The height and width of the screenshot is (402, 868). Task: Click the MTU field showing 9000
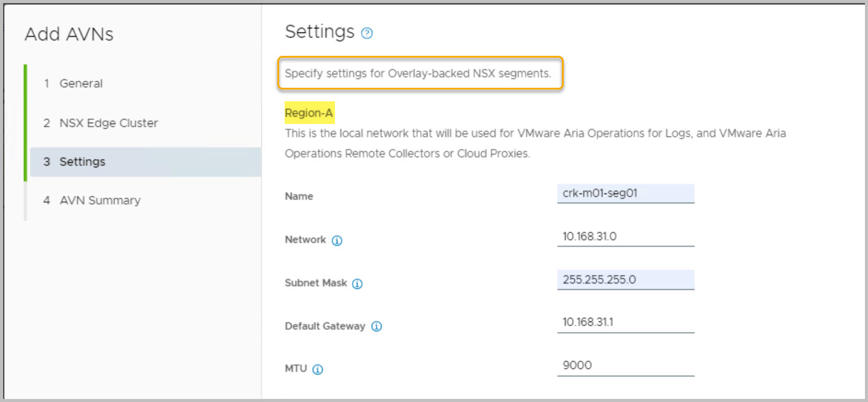(x=625, y=366)
